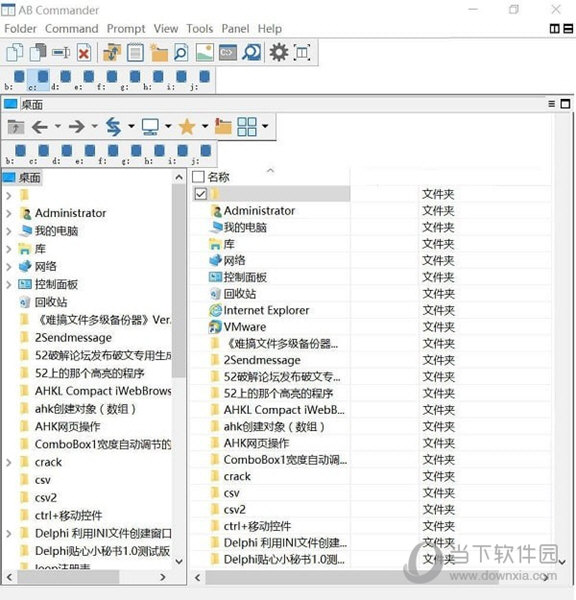Screen dimensions: 576x600
Task: Select ctrl+移动控件 in the file list
Action: [x=257, y=526]
